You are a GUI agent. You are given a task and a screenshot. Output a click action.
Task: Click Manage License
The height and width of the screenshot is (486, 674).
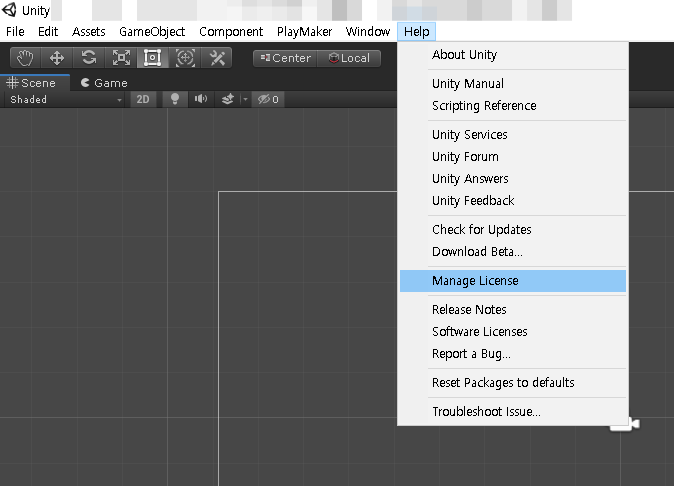pos(513,281)
